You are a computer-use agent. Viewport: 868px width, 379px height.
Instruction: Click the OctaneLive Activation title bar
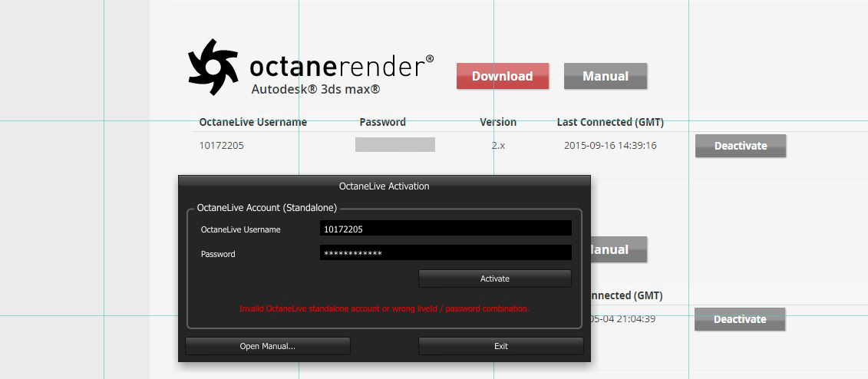384,186
